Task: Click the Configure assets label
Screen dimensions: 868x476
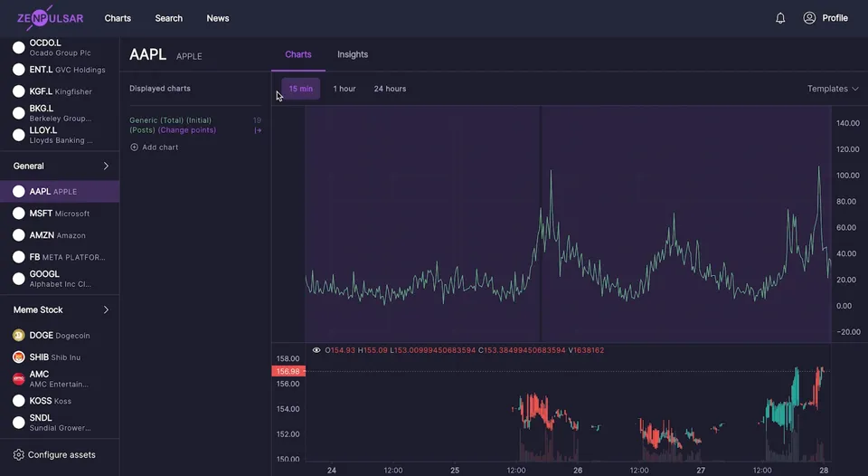Action: [61, 455]
